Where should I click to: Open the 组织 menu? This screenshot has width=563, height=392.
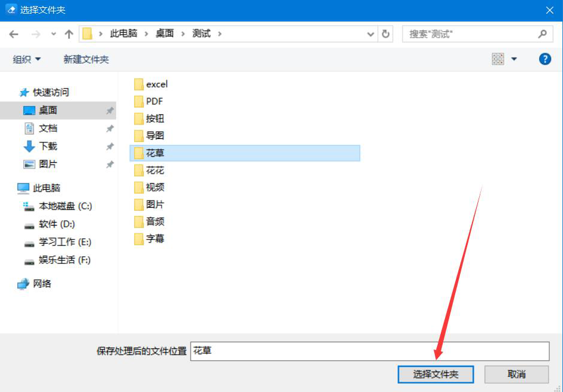26,59
